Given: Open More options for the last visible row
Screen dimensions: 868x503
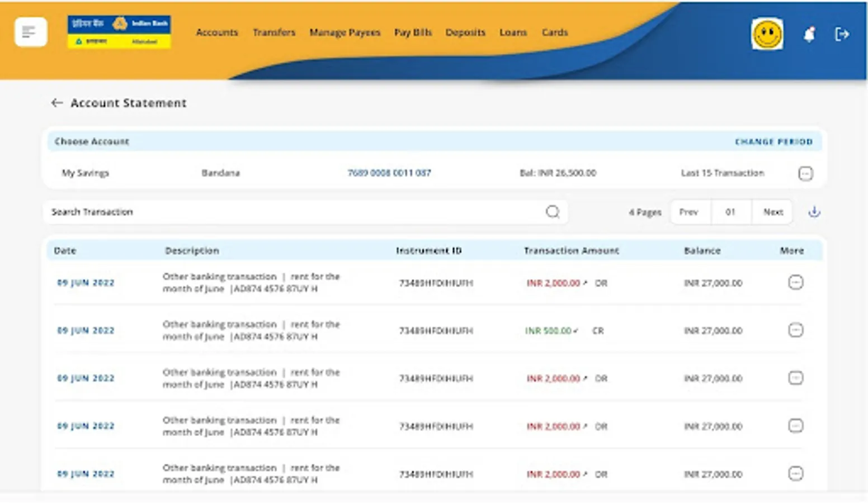Looking at the screenshot, I should (795, 473).
